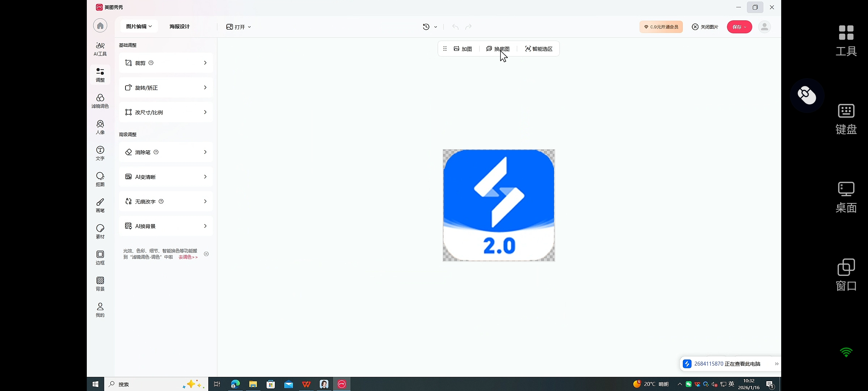868x391 pixels.
Task: Open the 背景 sidebar tab
Action: pyautogui.click(x=100, y=283)
